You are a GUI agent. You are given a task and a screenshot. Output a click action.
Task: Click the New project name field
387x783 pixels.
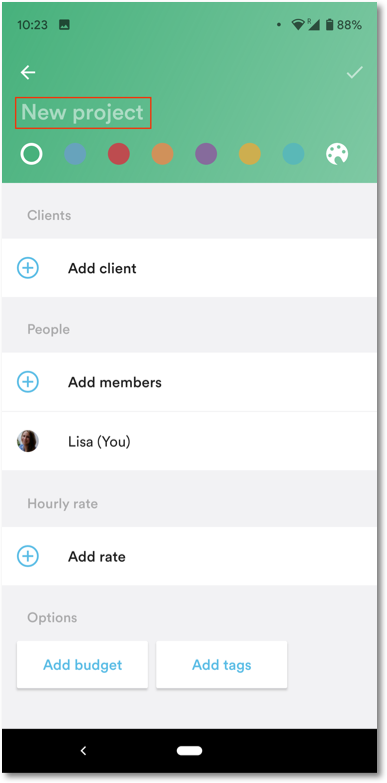coord(83,113)
